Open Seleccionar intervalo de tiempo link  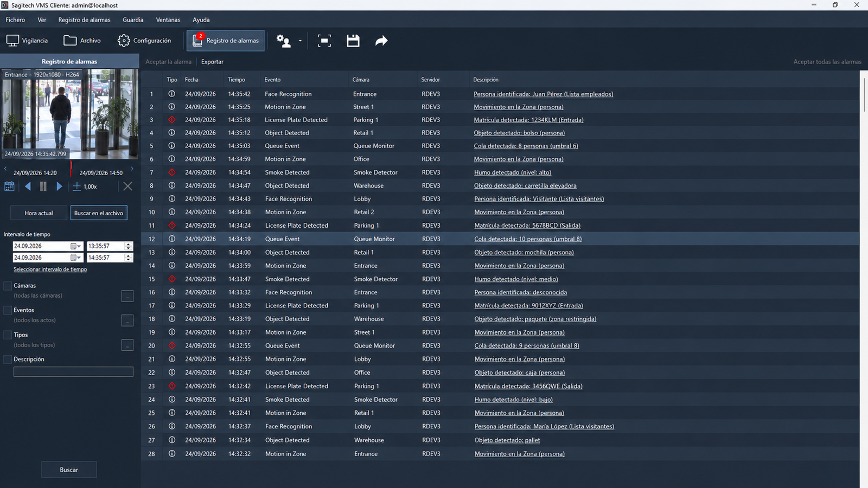pyautogui.click(x=50, y=269)
